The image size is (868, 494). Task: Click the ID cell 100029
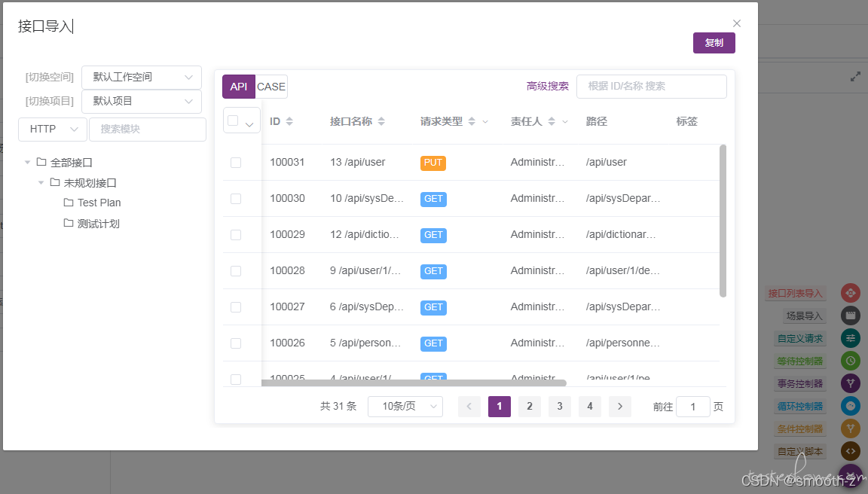tap(287, 234)
